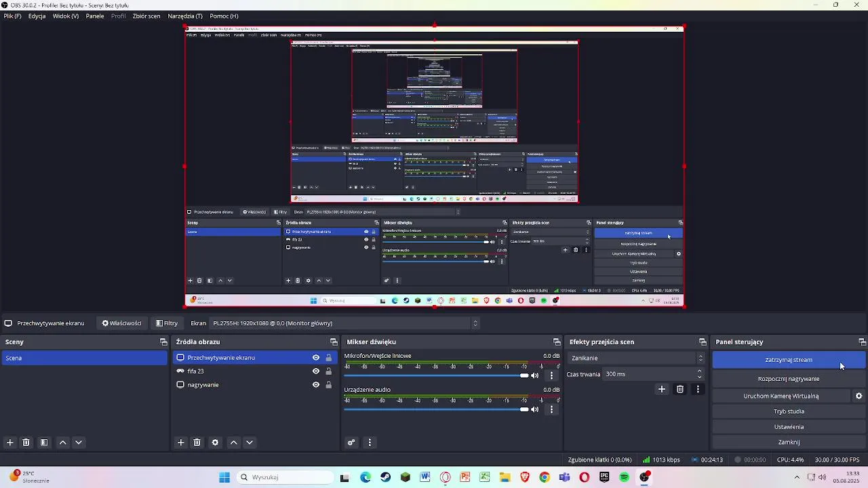Click Zamknij button in control panel
The image size is (868, 488).
pyautogui.click(x=789, y=442)
